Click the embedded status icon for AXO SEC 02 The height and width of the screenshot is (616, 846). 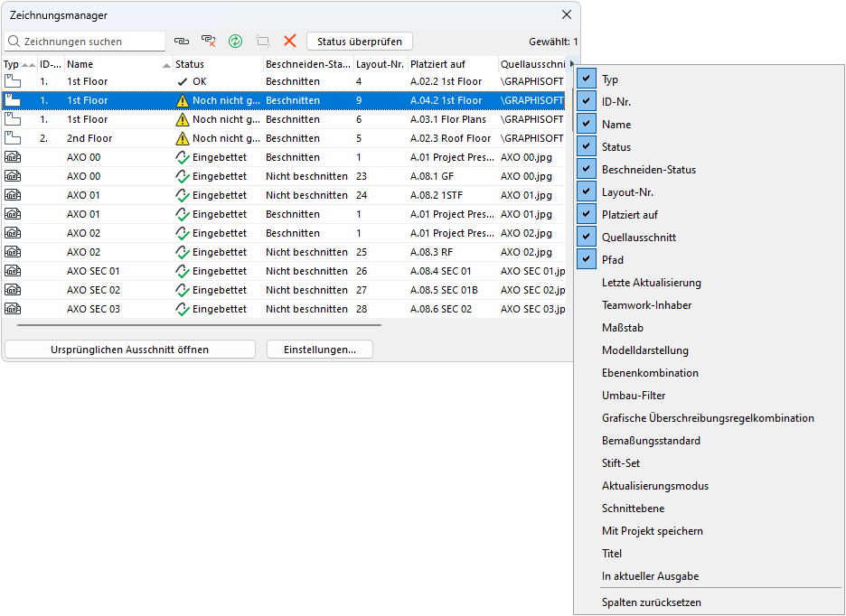pos(183,290)
